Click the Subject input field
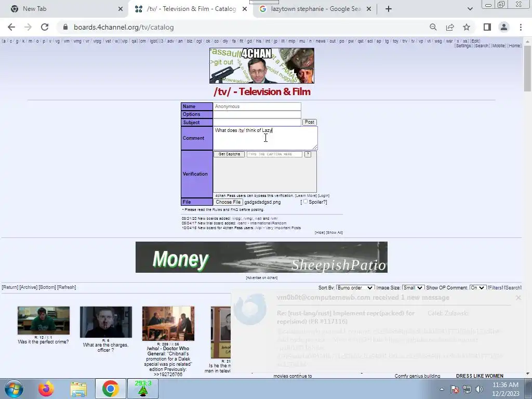The width and height of the screenshot is (532, 399). coord(257,122)
